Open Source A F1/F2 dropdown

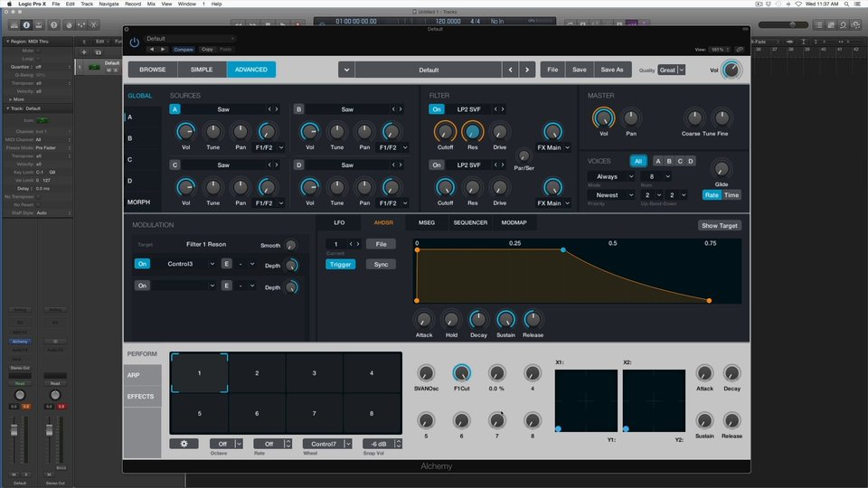pyautogui.click(x=269, y=147)
